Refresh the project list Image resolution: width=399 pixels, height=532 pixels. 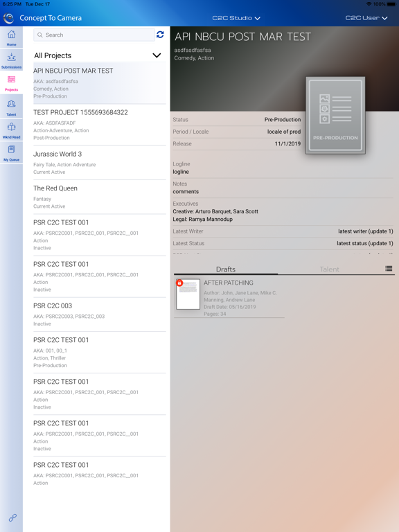pos(160,35)
